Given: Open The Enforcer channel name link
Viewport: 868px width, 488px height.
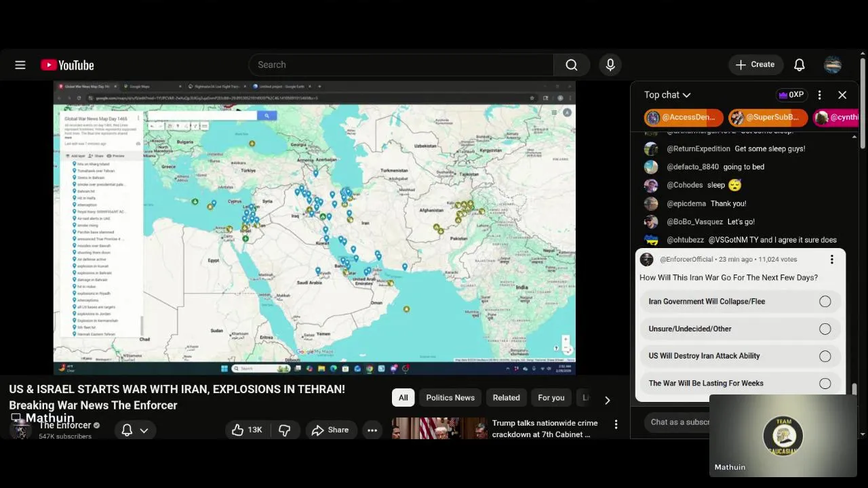Looking at the screenshot, I should [65, 425].
